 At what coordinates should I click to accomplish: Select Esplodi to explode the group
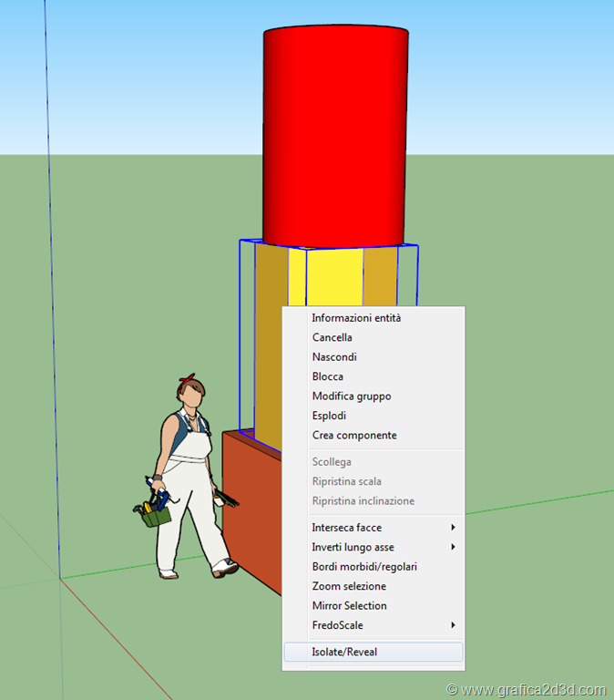(x=329, y=416)
